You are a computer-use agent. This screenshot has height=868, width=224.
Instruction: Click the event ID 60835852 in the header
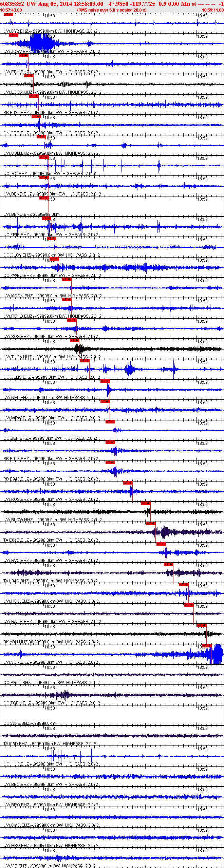[x=12, y=4]
